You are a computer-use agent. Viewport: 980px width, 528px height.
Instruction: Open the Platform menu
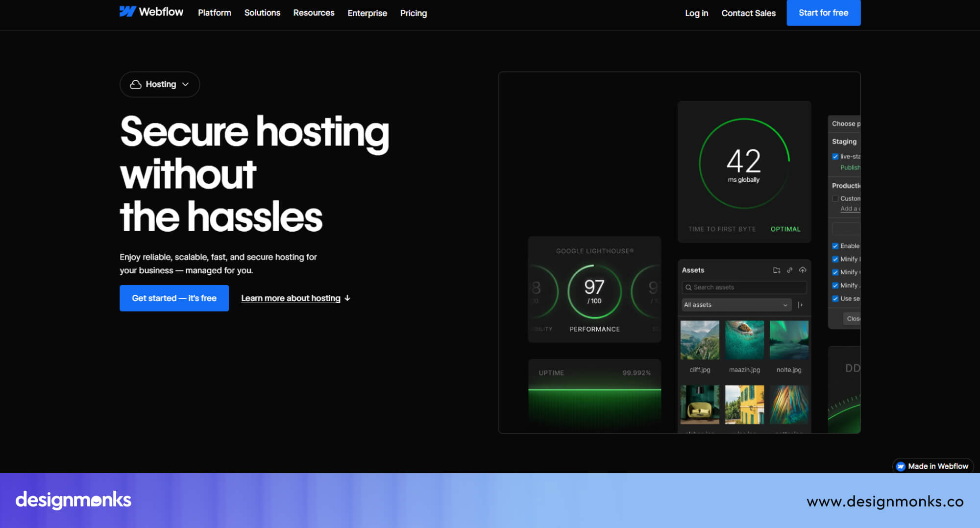pyautogui.click(x=214, y=13)
